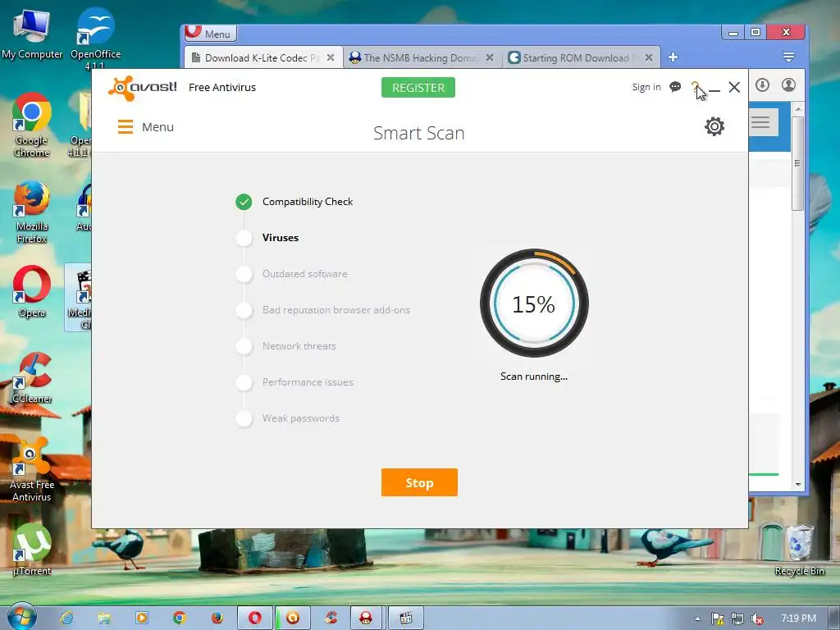Open CCleaner from the taskbar
The height and width of the screenshot is (630, 840).
[x=331, y=618]
